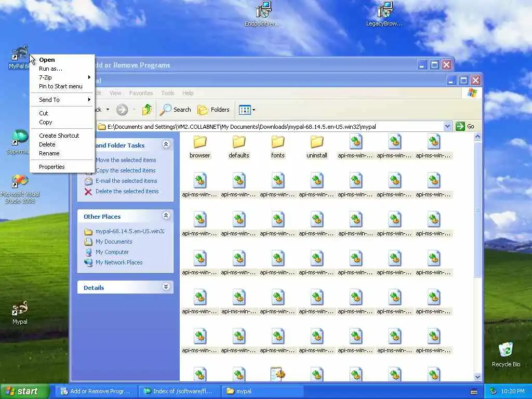The height and width of the screenshot is (399, 532).
Task: Go up one folder level
Action: pyautogui.click(x=147, y=110)
